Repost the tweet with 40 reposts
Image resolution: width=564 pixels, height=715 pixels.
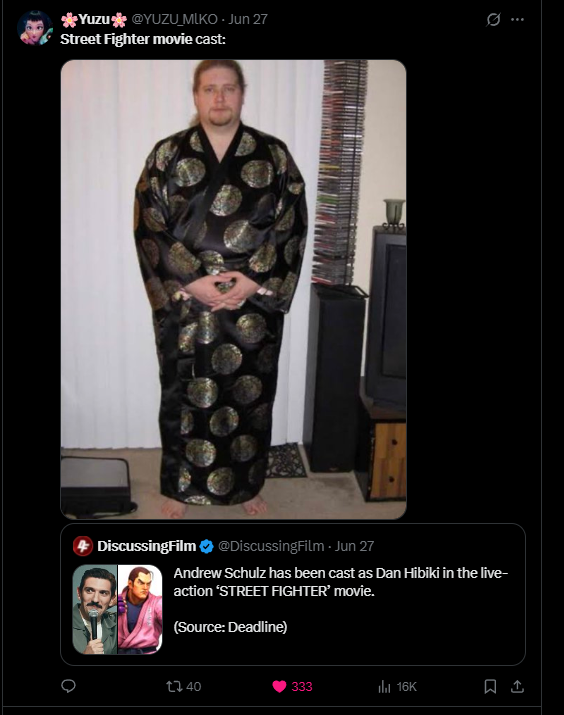pos(183,686)
